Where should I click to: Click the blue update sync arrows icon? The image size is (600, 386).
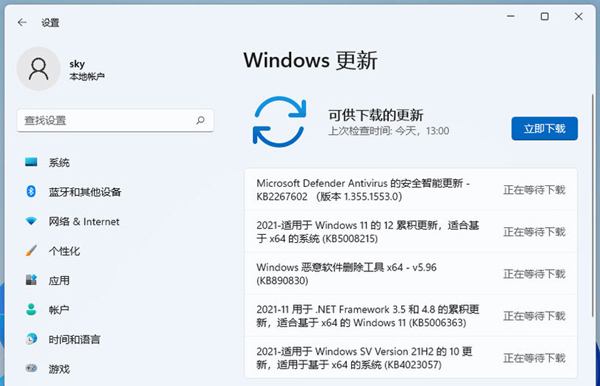point(279,122)
